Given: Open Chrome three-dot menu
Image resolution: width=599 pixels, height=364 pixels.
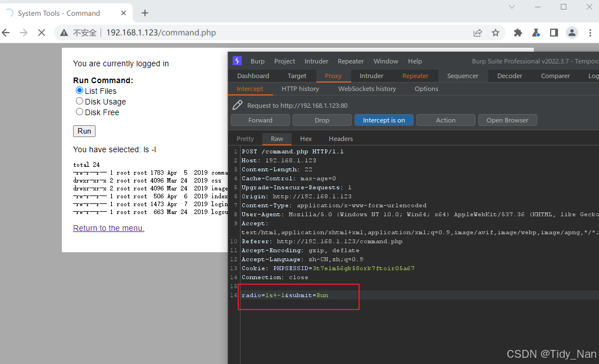Looking at the screenshot, I should pyautogui.click(x=590, y=33).
